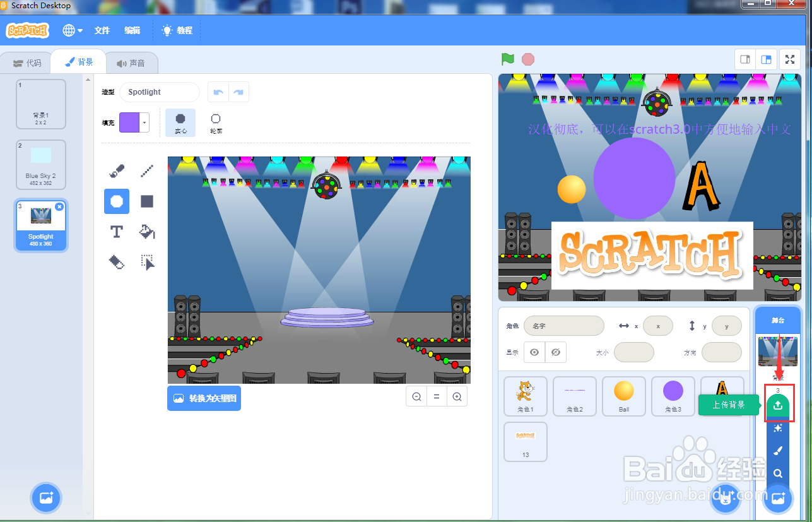Select the Rectangle drawing tool

(x=146, y=201)
